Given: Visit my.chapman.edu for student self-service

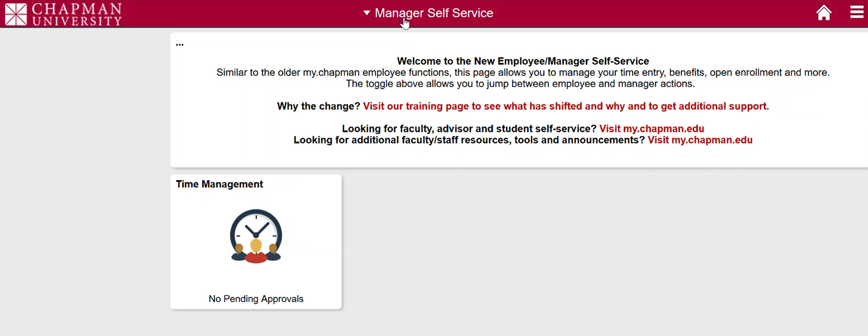Looking at the screenshot, I should click(x=651, y=129).
